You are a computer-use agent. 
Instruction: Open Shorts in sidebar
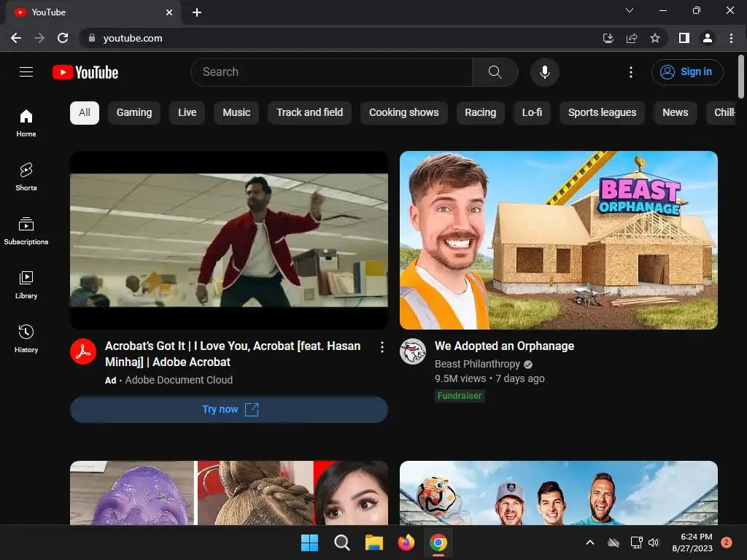[26, 177]
